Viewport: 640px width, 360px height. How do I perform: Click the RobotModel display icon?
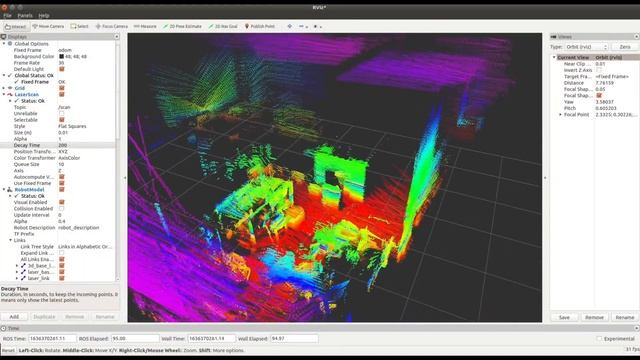[x=10, y=190]
